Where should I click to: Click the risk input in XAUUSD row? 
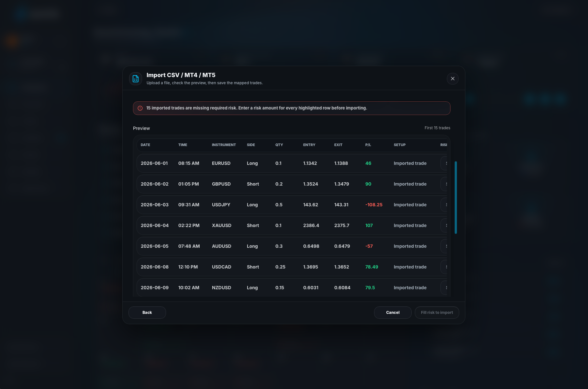(x=444, y=225)
